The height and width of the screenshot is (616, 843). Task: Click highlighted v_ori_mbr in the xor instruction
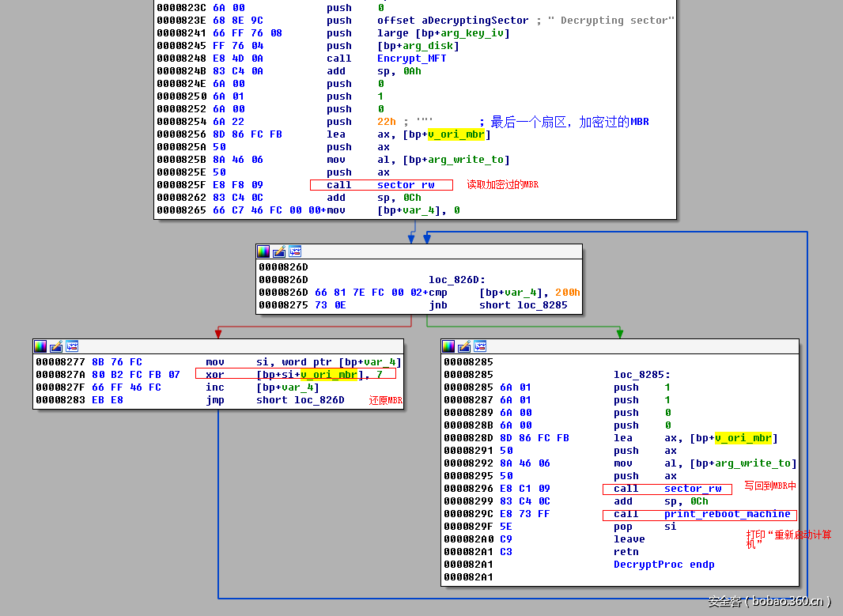point(329,375)
